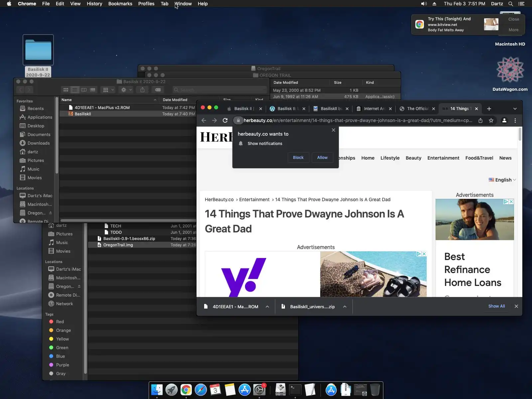This screenshot has height=399, width=532.
Task: Select the Blue tag in Finder sidebar
Action: pos(61,356)
